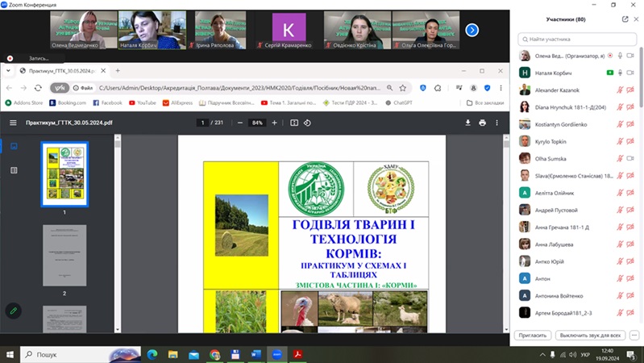Pop out the Zoom participants panel
The height and width of the screenshot is (363, 644).
(625, 19)
